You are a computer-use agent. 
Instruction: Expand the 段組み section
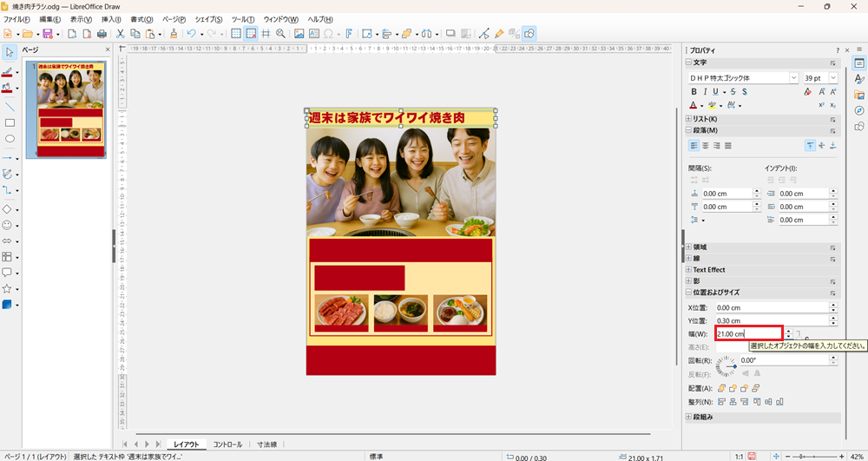point(688,417)
